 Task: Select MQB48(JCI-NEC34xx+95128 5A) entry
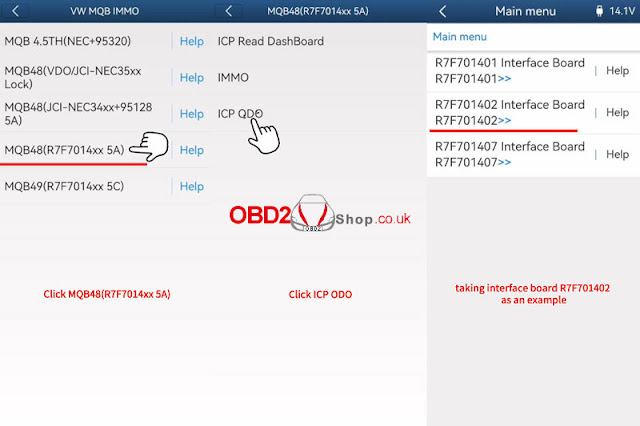point(78,114)
